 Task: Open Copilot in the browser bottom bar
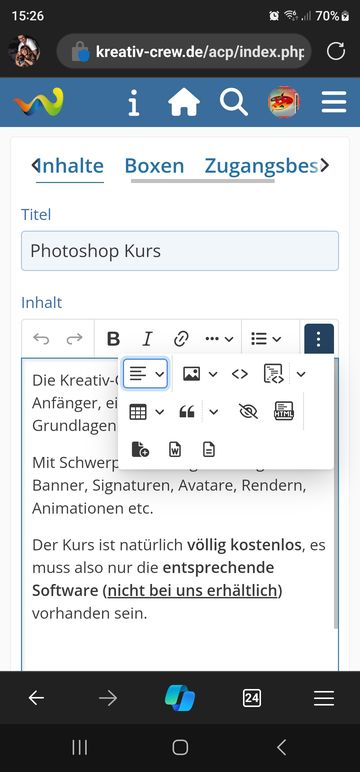[x=180, y=698]
